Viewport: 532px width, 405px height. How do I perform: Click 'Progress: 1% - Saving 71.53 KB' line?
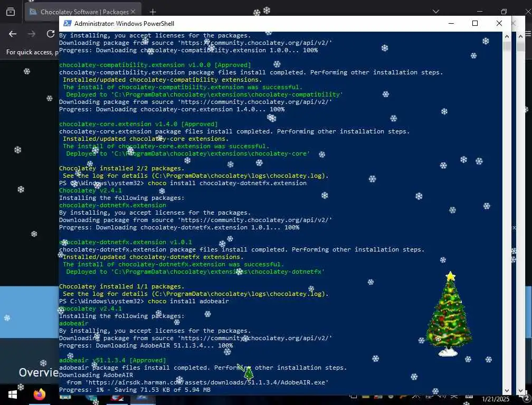135,390
